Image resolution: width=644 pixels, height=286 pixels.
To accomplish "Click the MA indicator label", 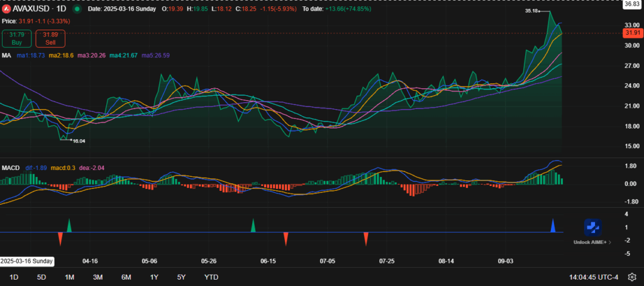I will tap(6, 55).
